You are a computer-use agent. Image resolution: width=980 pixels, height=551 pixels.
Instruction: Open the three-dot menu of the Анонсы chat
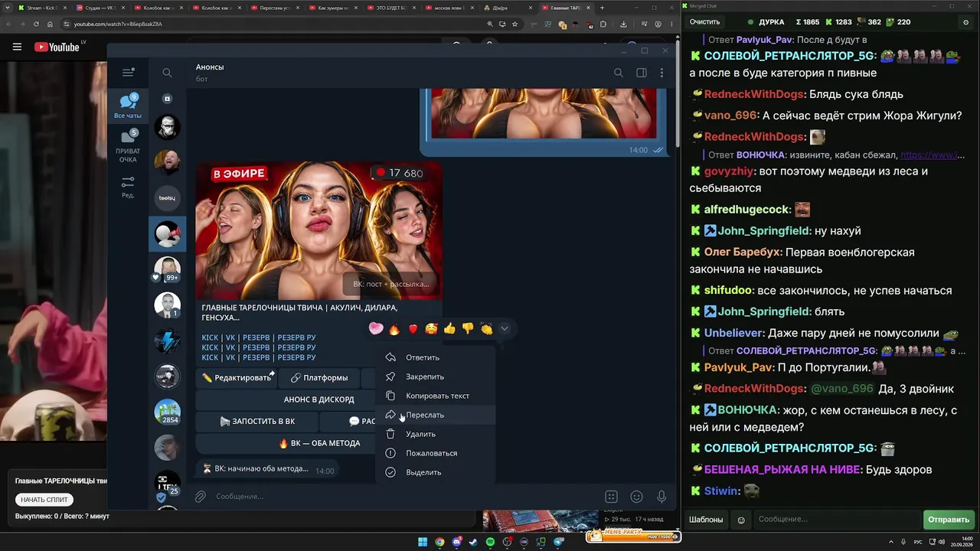click(x=661, y=73)
